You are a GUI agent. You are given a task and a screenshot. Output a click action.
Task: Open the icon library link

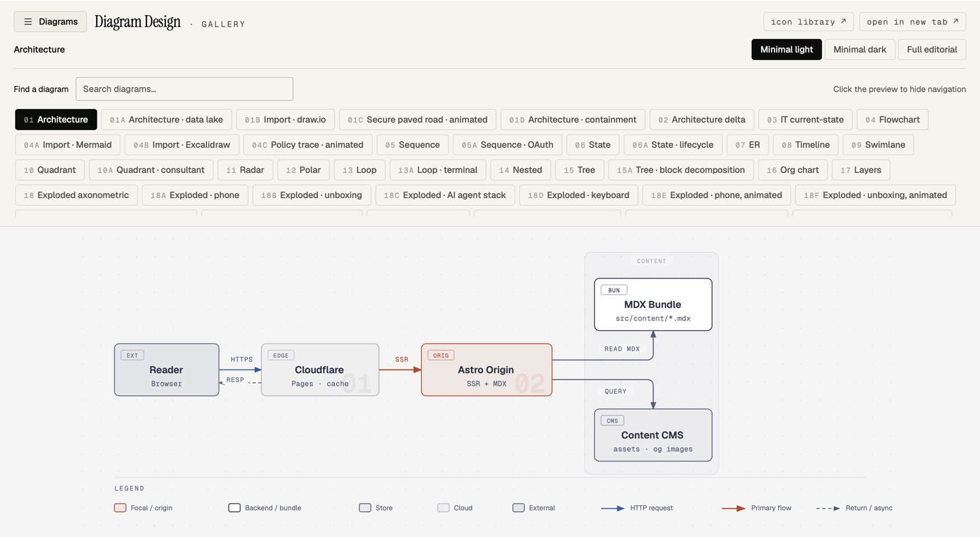click(808, 22)
